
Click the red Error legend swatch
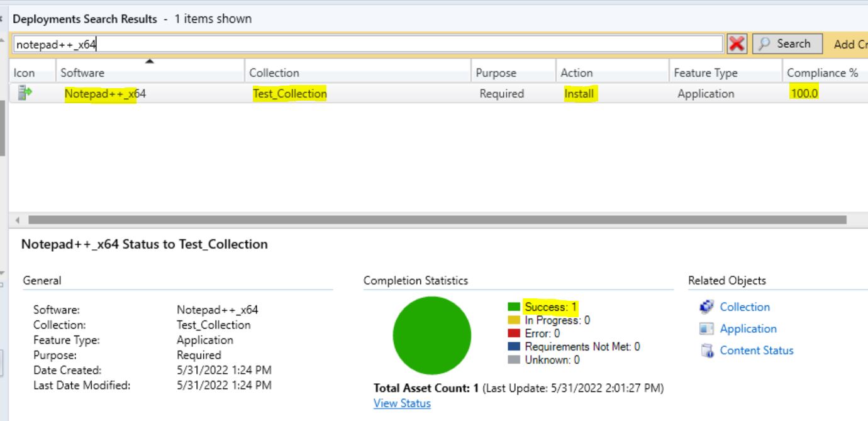pos(514,334)
